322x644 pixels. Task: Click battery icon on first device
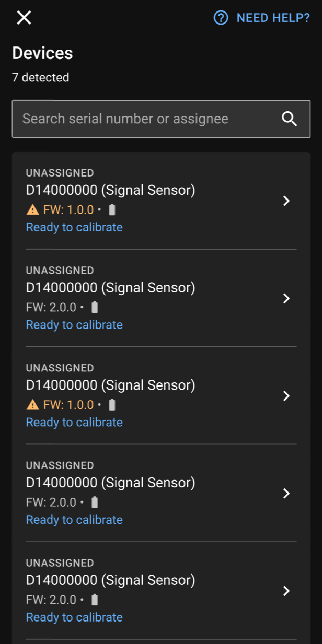pyautogui.click(x=112, y=210)
